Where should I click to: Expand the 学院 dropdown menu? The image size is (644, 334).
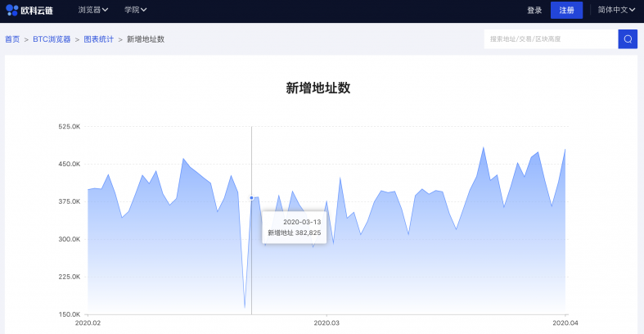[x=136, y=10]
